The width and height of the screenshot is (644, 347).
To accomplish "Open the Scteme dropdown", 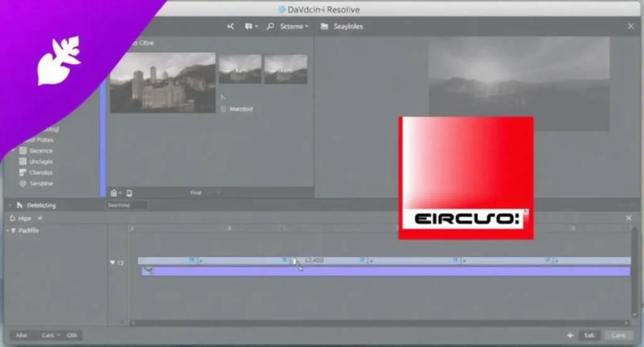I will click(x=294, y=26).
